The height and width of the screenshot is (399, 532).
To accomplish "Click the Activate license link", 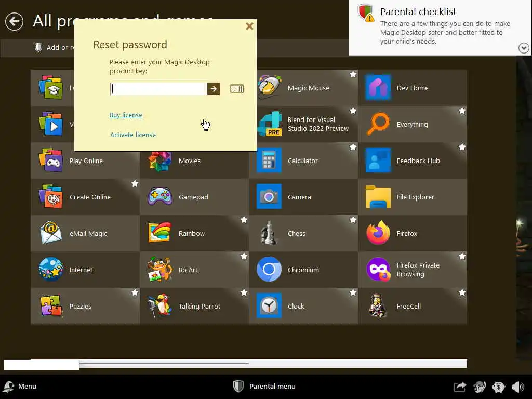I will pyautogui.click(x=133, y=135).
